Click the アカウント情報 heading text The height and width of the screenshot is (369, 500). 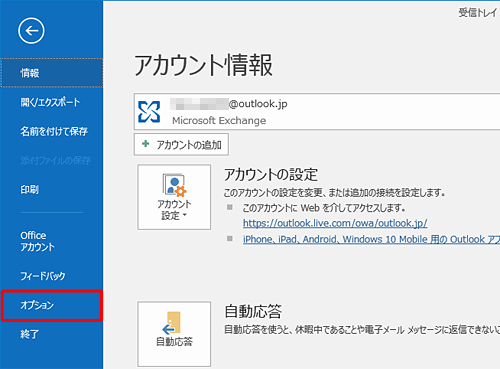pyautogui.click(x=203, y=65)
